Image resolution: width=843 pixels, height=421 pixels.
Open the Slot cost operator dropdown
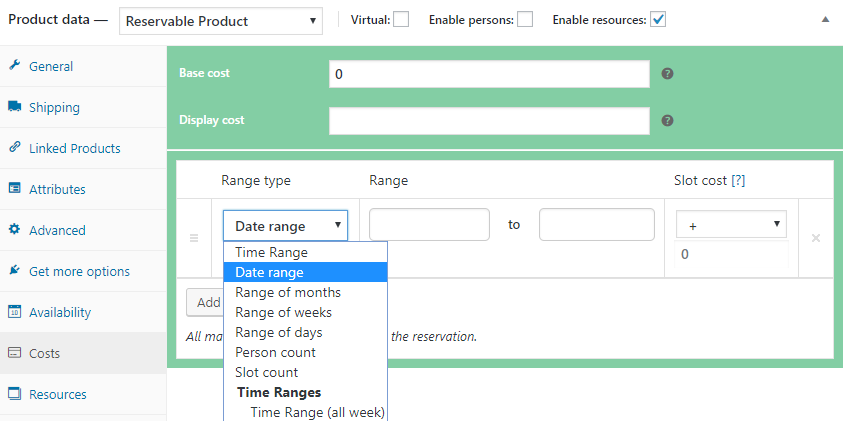coord(731,225)
